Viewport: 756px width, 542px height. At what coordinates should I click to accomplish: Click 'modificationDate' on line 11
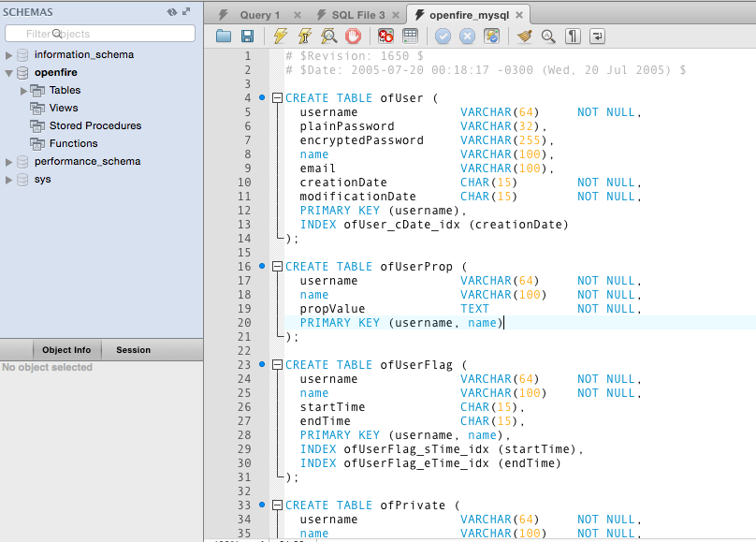(357, 197)
